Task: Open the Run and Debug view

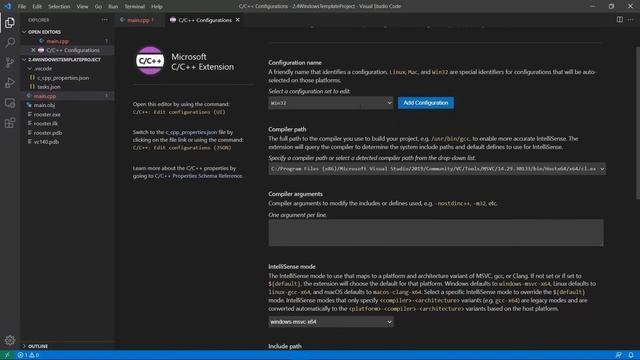Action: point(10,82)
